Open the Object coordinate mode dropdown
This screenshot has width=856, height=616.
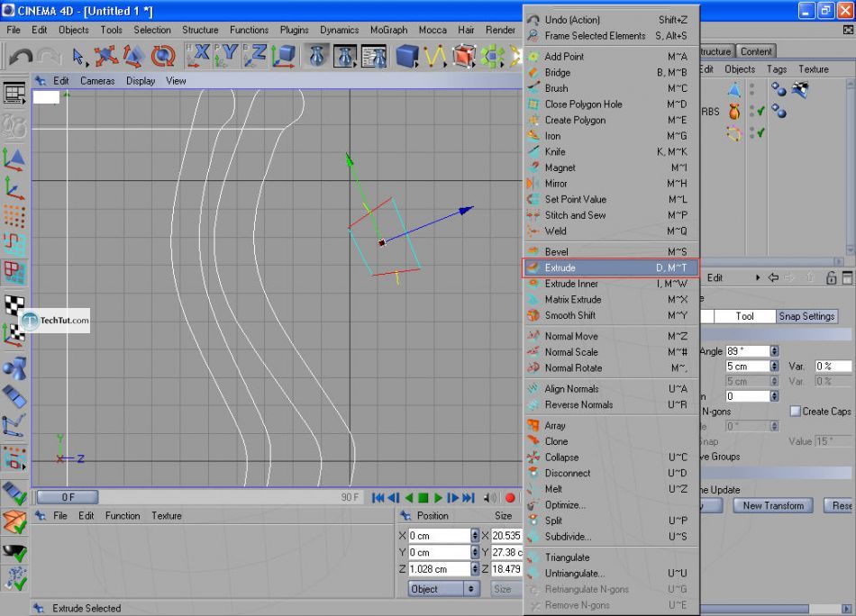pos(444,589)
